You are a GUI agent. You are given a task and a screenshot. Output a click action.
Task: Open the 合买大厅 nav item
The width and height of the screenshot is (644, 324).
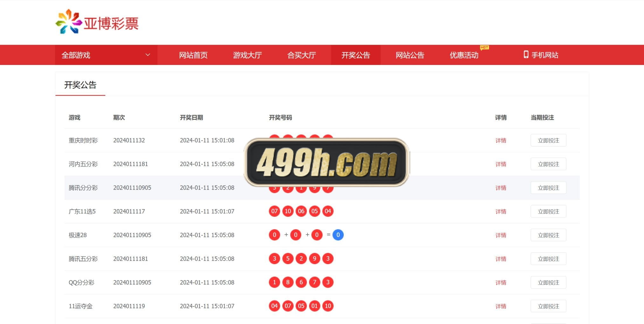pos(301,55)
